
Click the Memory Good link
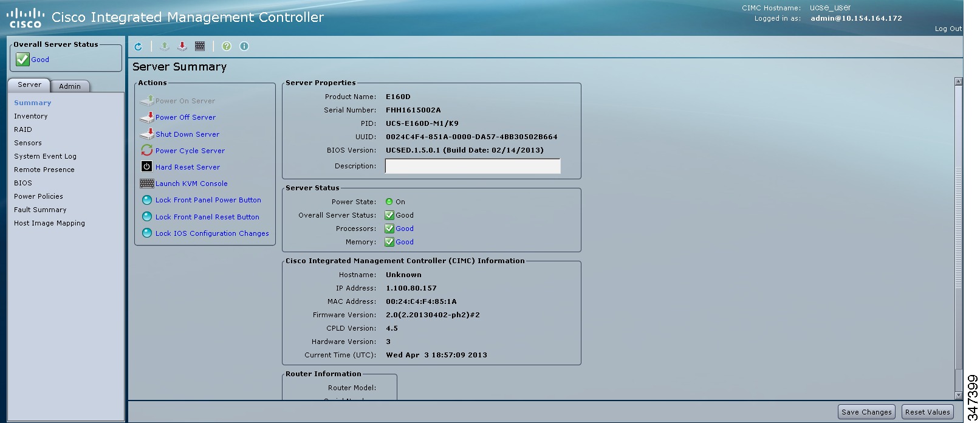point(405,242)
